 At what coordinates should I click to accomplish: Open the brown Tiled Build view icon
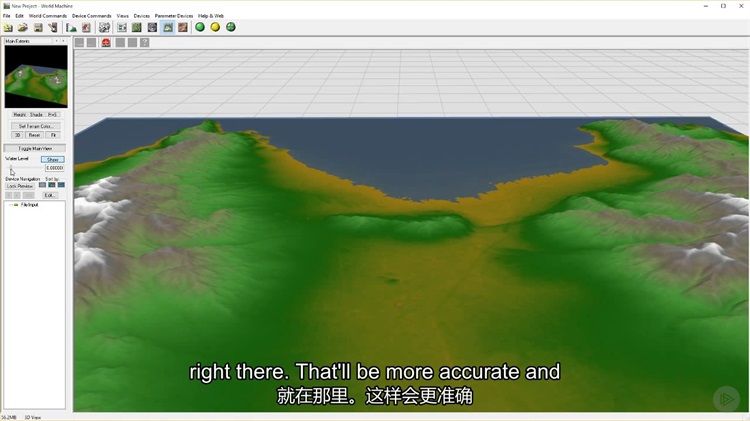[183, 27]
